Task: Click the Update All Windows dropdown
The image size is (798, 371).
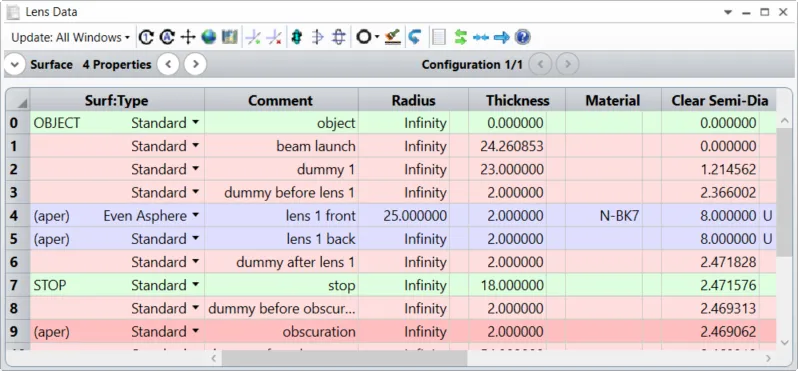Action: point(70,38)
